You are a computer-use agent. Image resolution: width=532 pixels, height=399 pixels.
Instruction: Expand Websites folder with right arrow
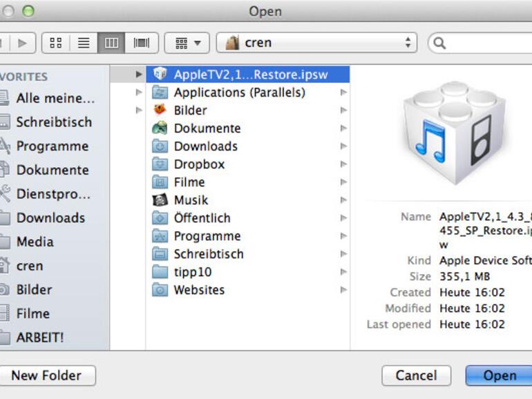pyautogui.click(x=343, y=290)
